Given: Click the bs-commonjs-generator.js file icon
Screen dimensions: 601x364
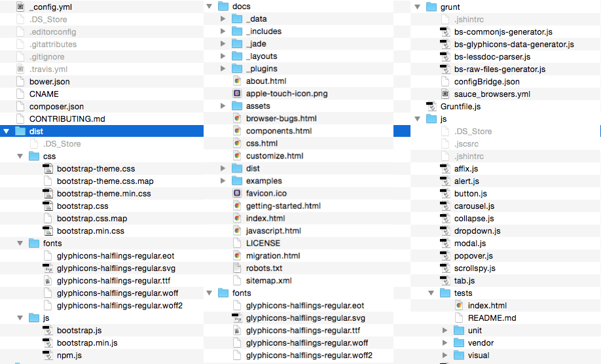Looking at the screenshot, I should tap(445, 32).
